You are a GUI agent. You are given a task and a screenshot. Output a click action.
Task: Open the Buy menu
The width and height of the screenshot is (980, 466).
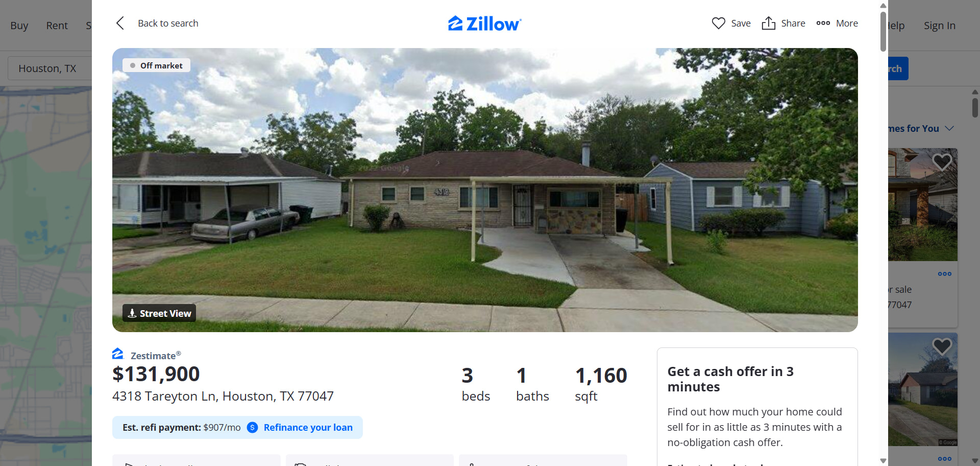coord(19,26)
